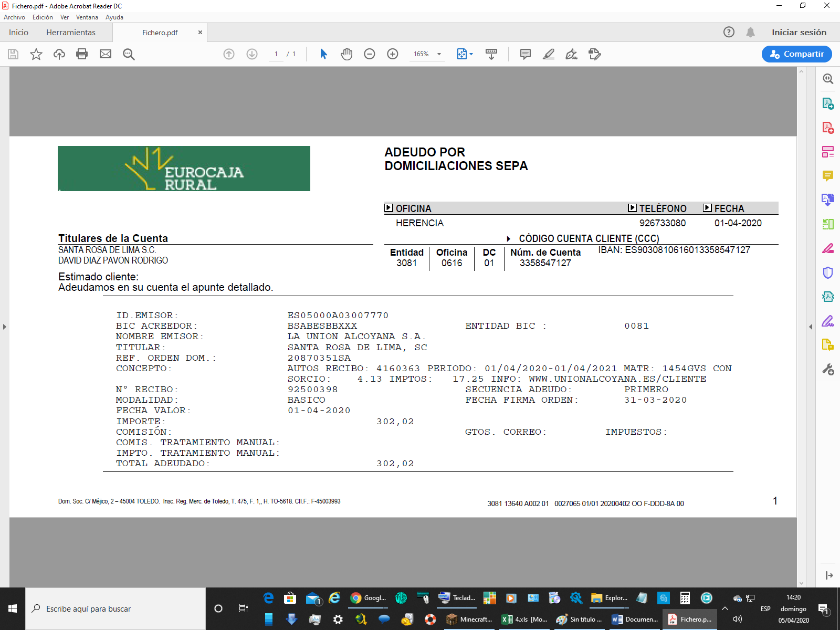The width and height of the screenshot is (840, 630).
Task: Click the Compartir button
Action: (796, 54)
